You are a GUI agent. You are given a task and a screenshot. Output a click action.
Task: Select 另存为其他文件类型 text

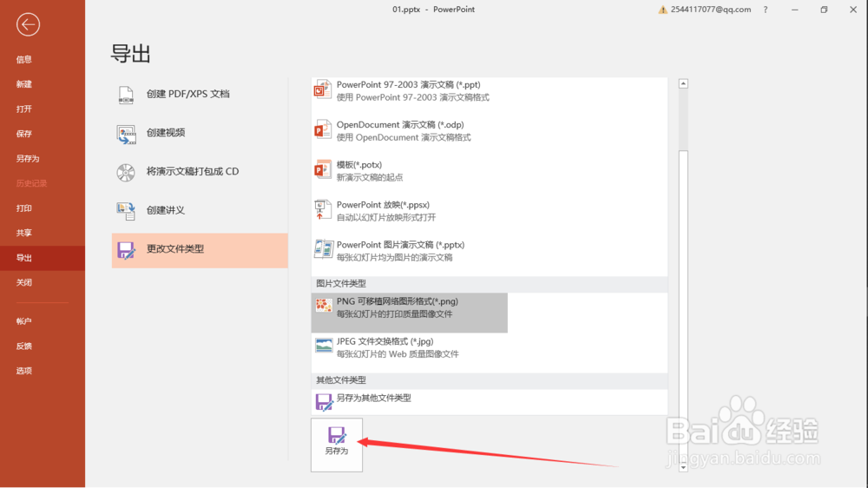click(x=373, y=398)
